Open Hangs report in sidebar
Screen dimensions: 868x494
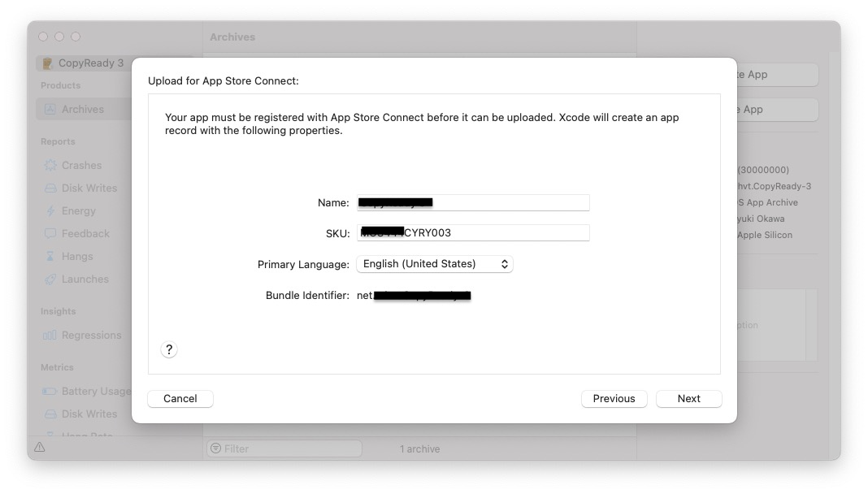click(77, 256)
